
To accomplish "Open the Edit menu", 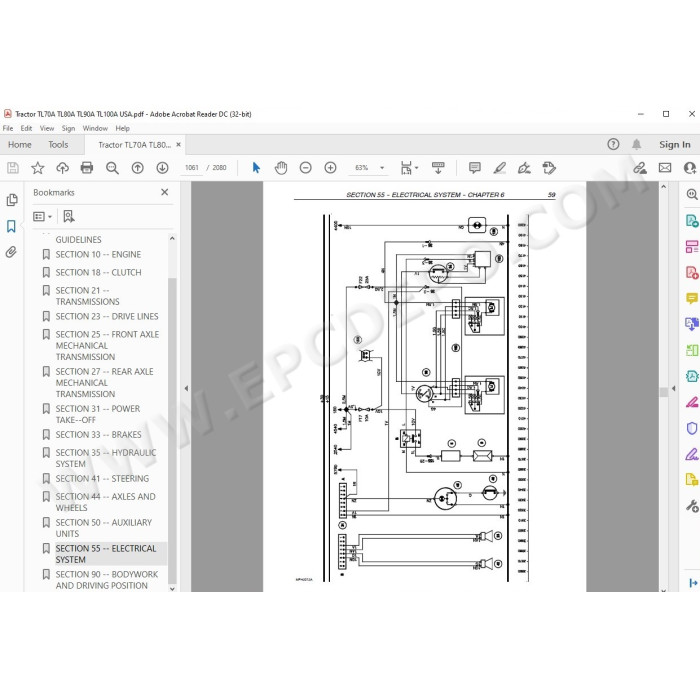I will [26, 129].
